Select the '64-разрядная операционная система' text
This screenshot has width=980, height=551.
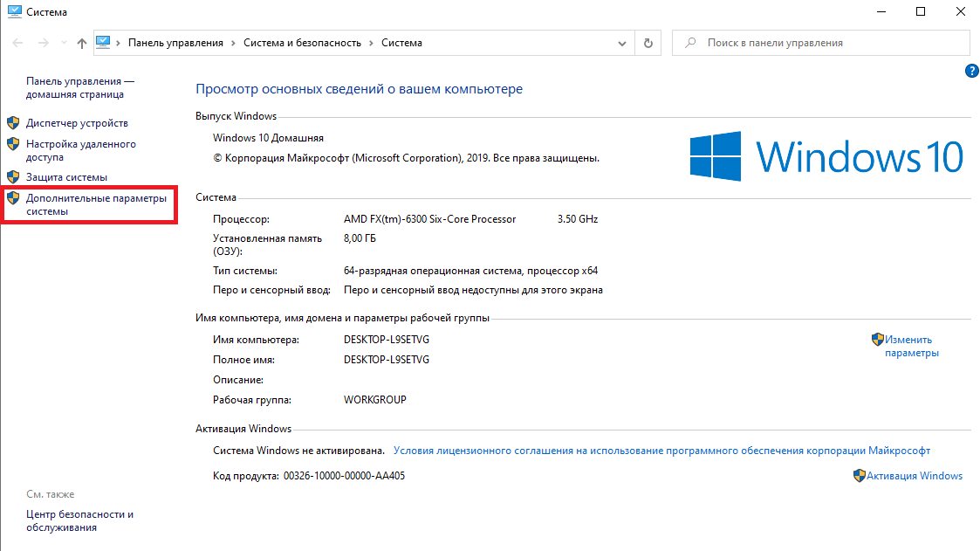point(433,271)
